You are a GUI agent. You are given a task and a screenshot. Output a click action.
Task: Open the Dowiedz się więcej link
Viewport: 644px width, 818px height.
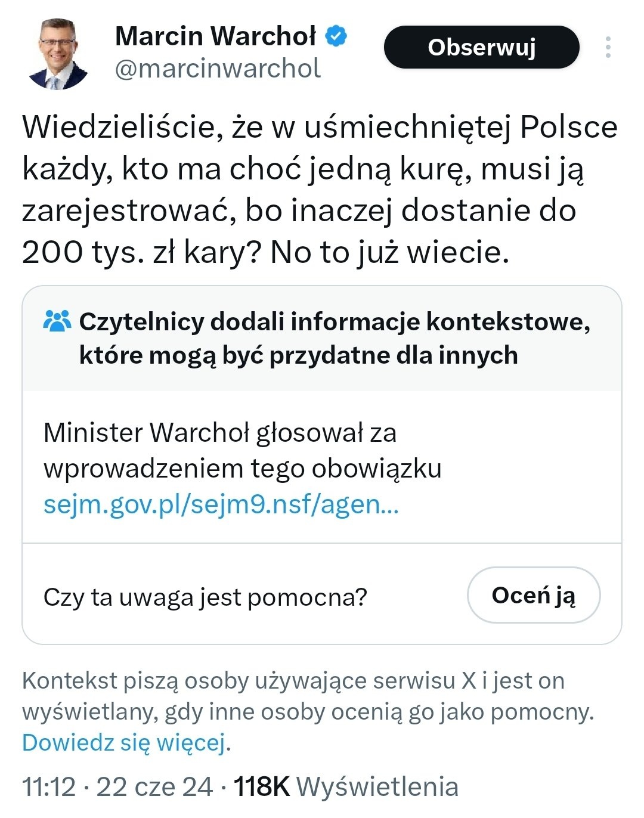(125, 743)
